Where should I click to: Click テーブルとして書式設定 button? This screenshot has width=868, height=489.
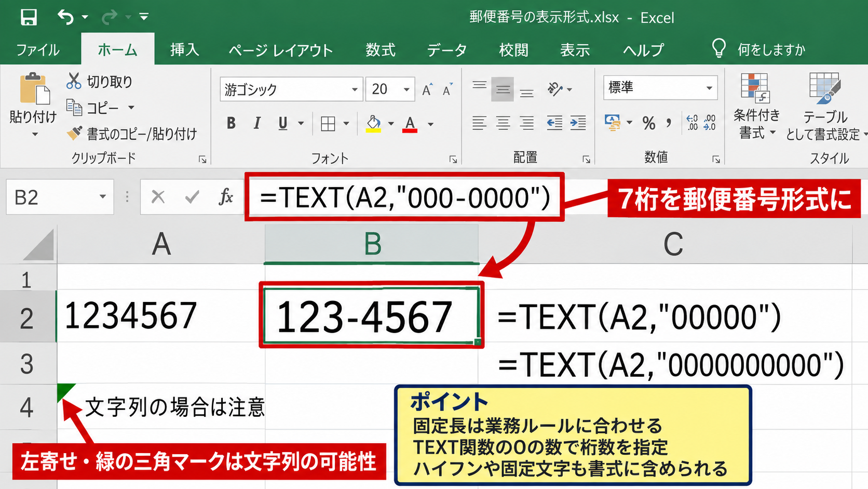[x=825, y=107]
